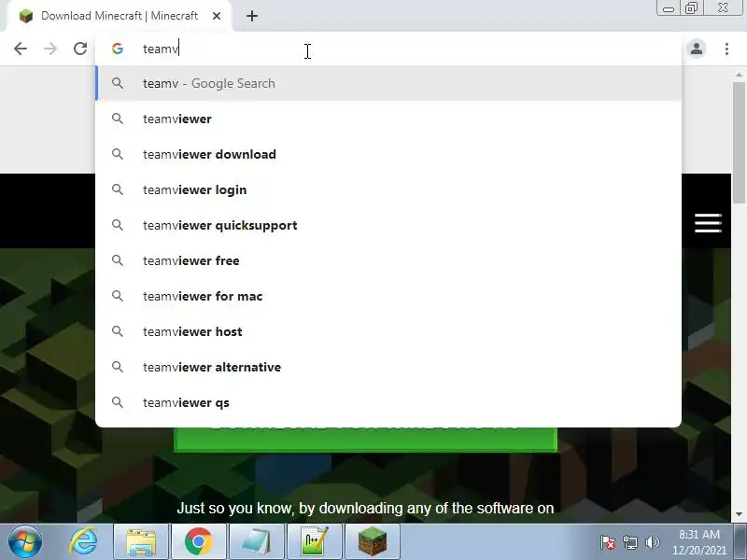
Task: Choose 'teamviewer alternative' suggestion
Action: tap(388, 367)
